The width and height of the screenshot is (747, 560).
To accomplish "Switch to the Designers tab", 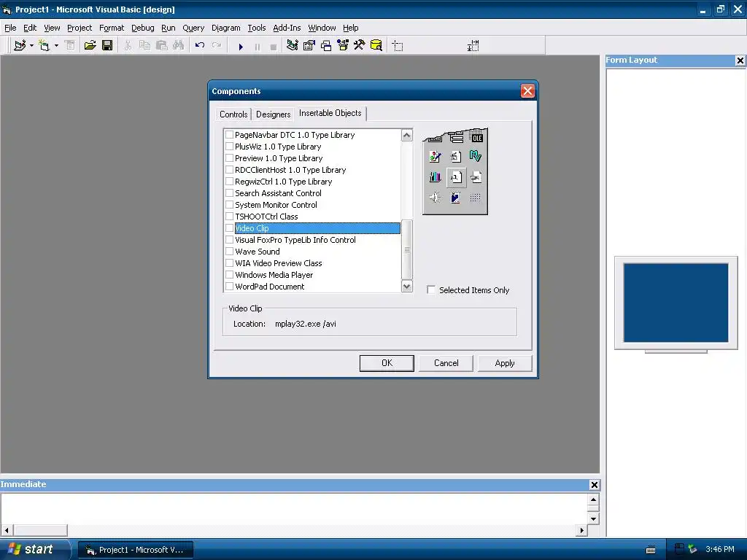I will coord(273,114).
